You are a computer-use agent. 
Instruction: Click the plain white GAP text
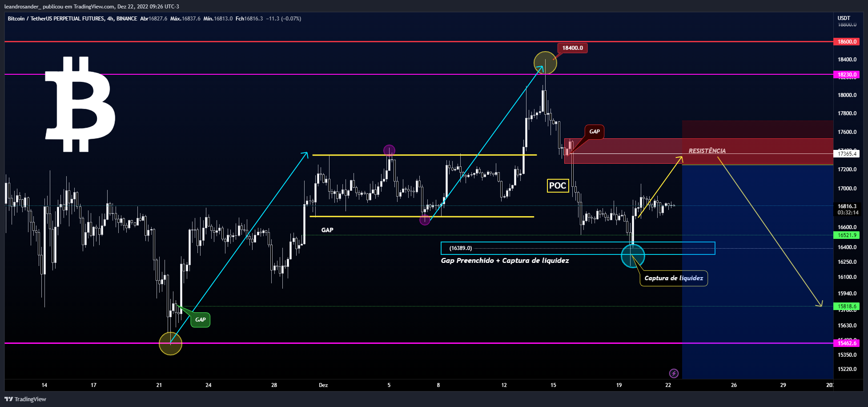(x=327, y=230)
